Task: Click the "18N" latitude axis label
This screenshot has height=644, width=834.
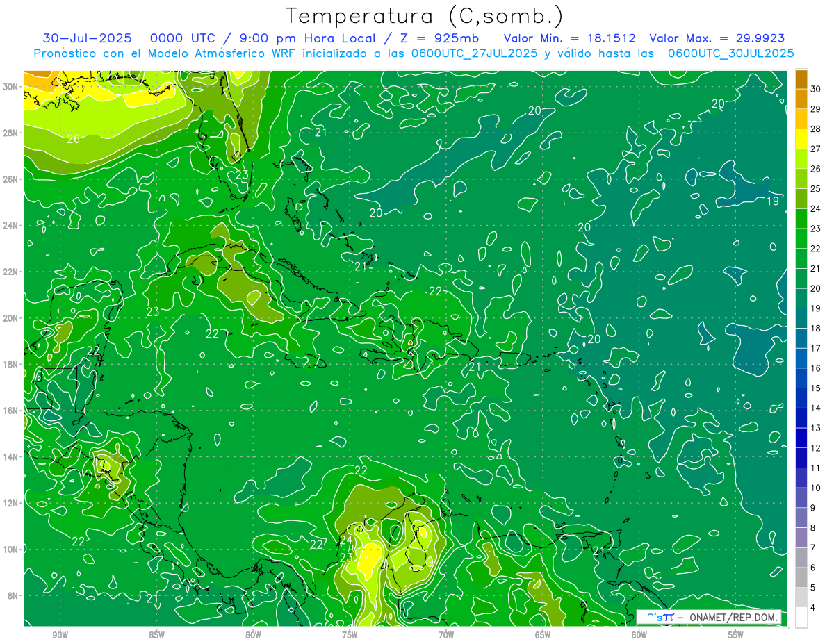Action: click(11, 364)
